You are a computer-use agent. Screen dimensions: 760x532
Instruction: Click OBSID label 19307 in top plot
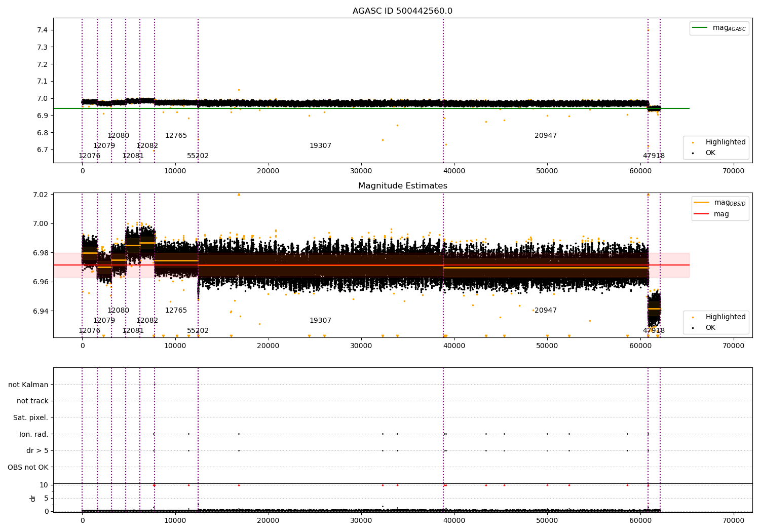(321, 146)
